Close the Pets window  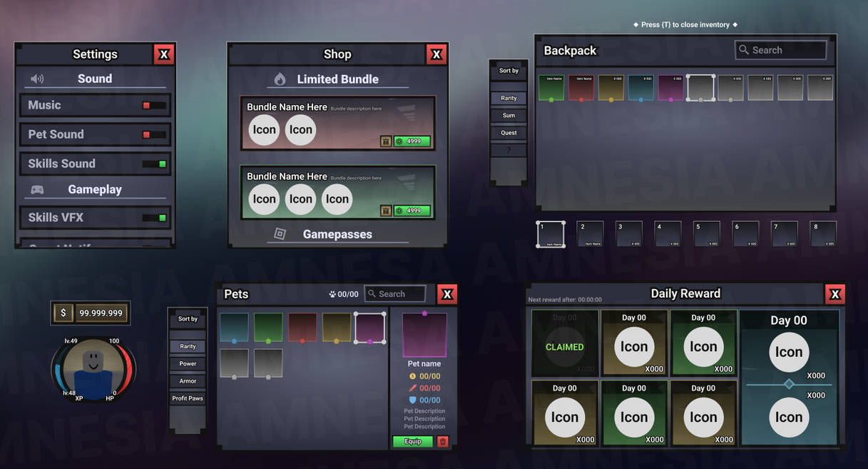click(x=447, y=294)
